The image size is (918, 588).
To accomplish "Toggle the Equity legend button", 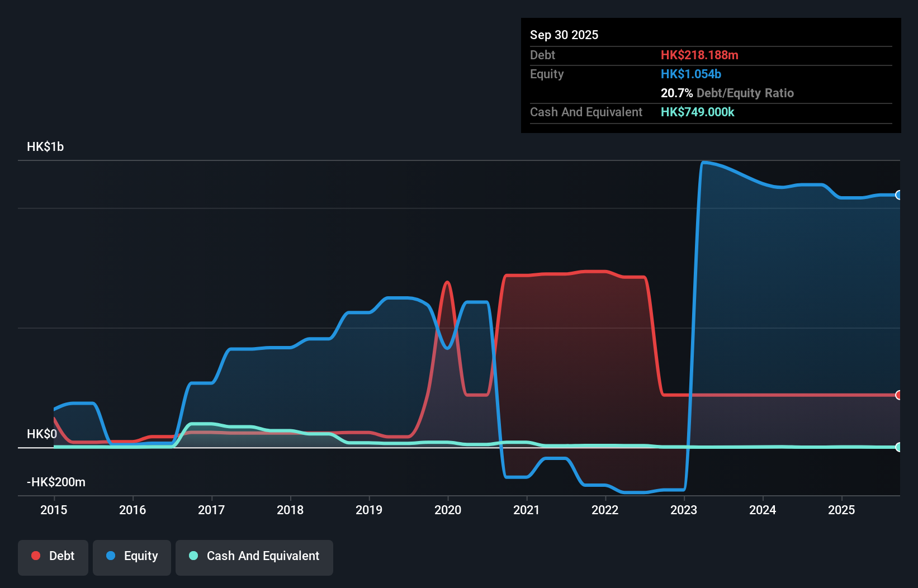I will point(131,557).
